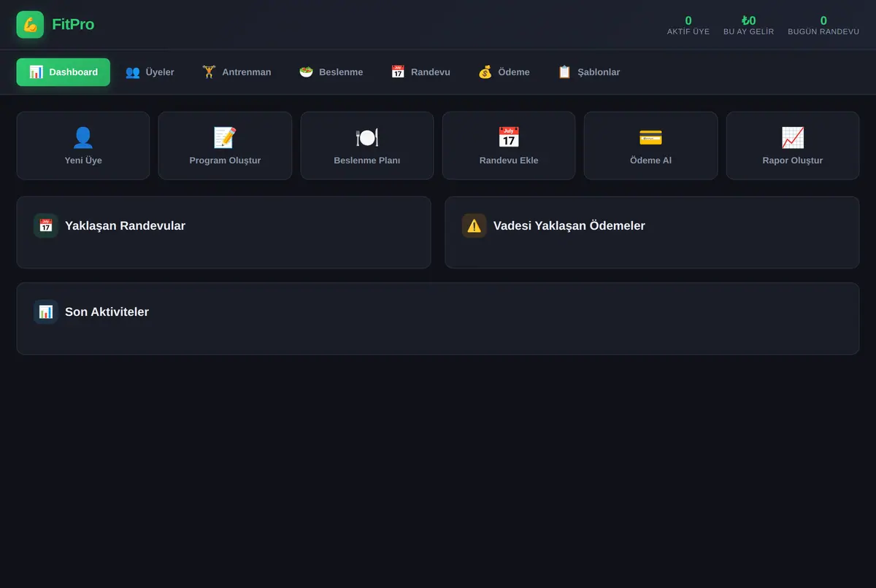Click the Ödeme Al quick action label

click(x=650, y=160)
